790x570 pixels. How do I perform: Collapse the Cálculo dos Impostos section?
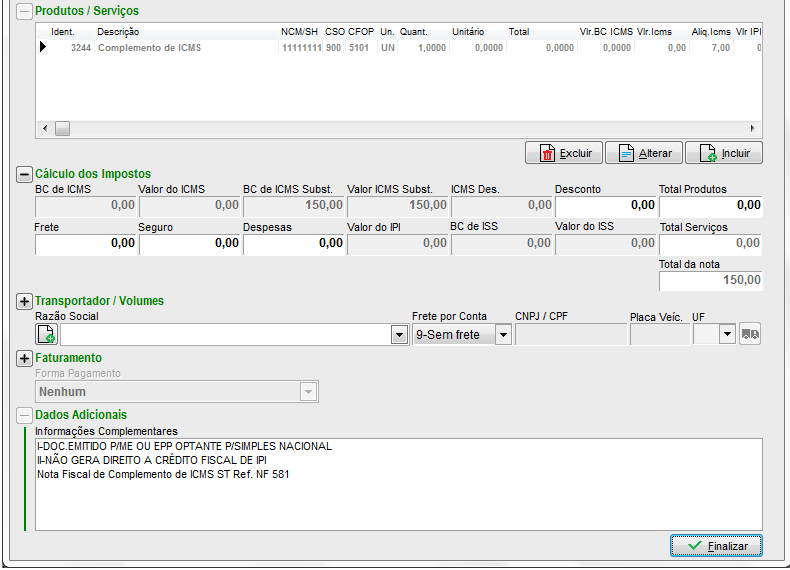pyautogui.click(x=24, y=174)
